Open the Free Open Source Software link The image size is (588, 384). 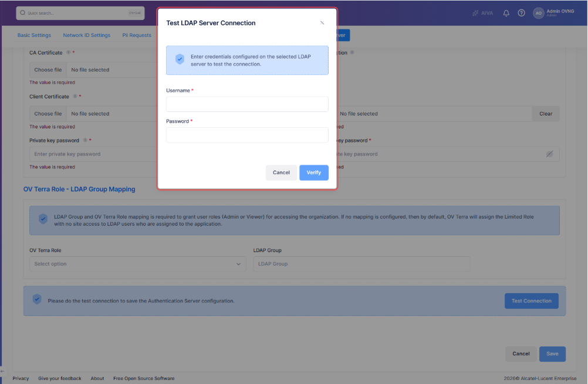pos(144,378)
